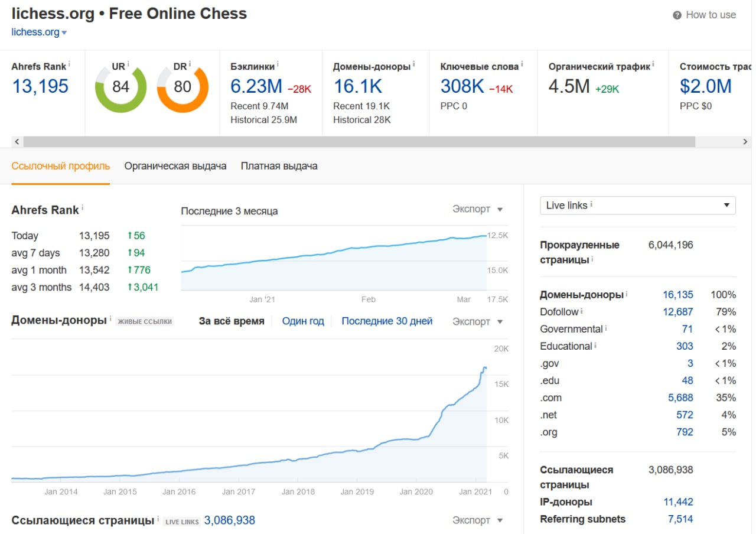Click the ЖИВЫЕ ССЫЛКИ badge
756x534 pixels.
point(145,322)
